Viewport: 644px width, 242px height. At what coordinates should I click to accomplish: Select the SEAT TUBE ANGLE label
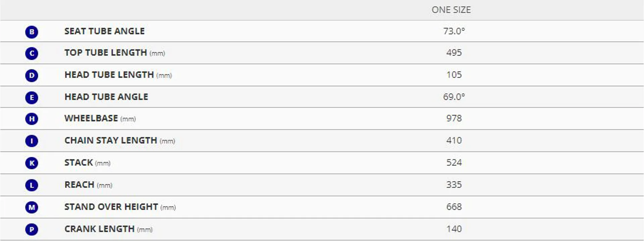click(x=105, y=31)
